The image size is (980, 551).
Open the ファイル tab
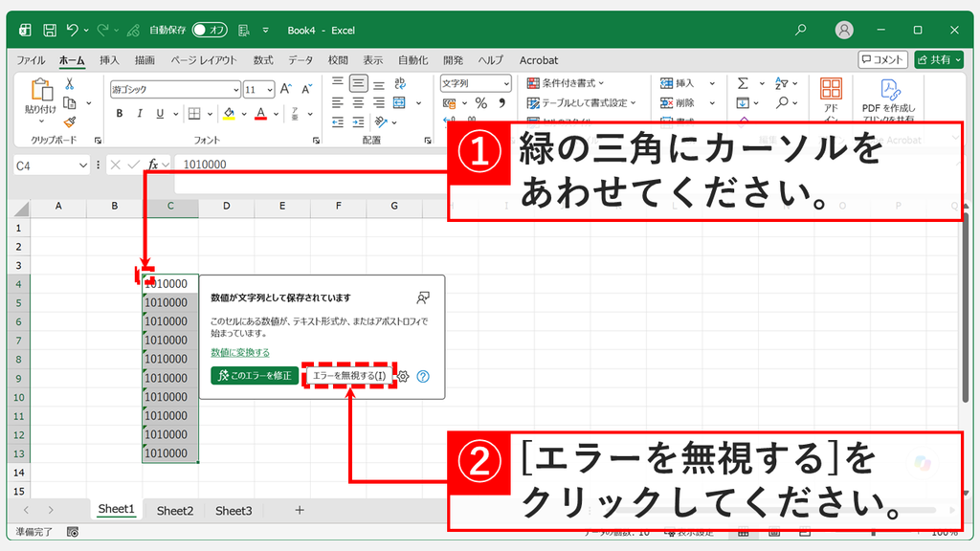(x=31, y=60)
